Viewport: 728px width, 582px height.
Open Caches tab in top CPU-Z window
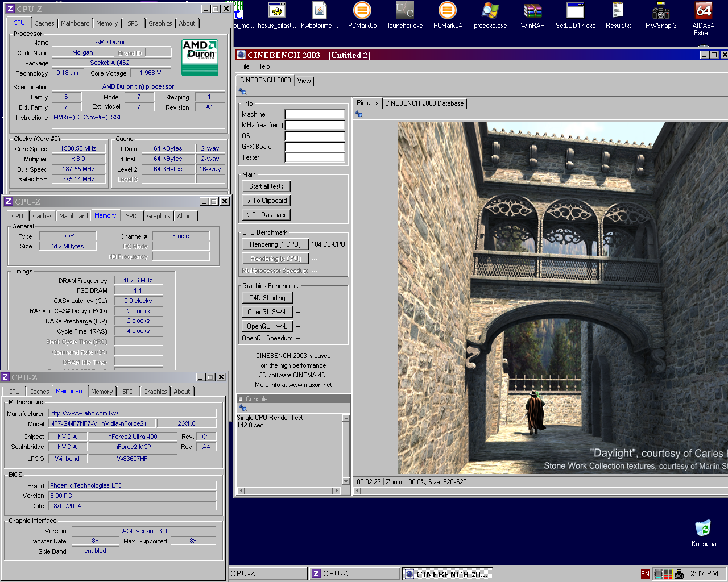click(44, 23)
